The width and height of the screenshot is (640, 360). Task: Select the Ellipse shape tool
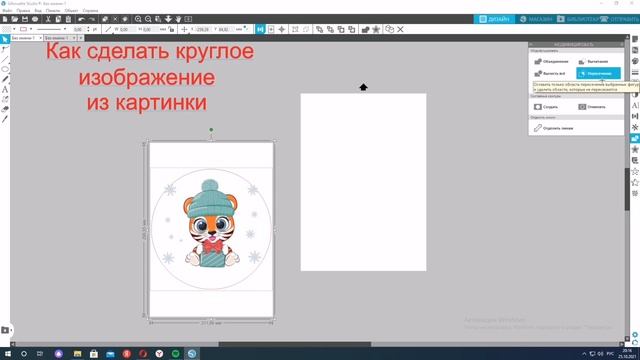pyautogui.click(x=5, y=69)
